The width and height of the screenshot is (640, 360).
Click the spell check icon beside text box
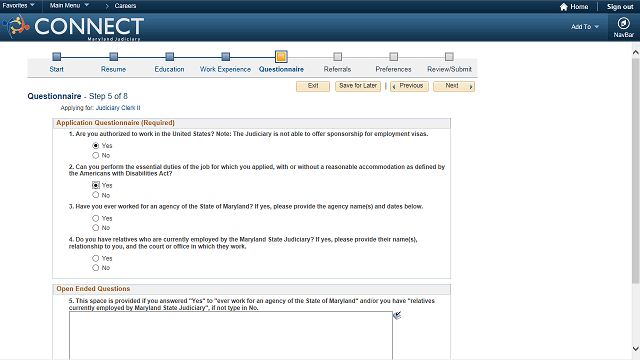pyautogui.click(x=397, y=316)
